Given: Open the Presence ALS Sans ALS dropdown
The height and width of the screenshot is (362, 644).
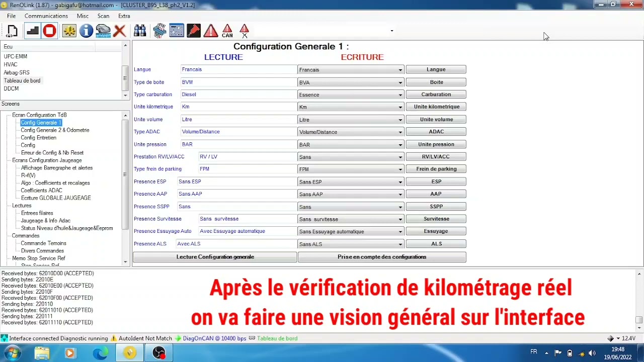Looking at the screenshot, I should tap(351, 244).
